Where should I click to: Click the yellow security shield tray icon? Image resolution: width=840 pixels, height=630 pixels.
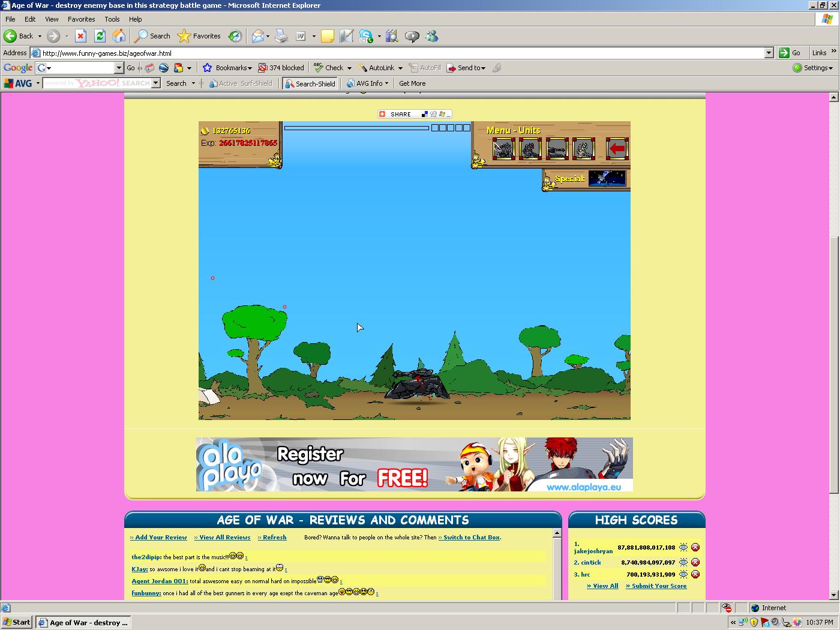point(754,622)
